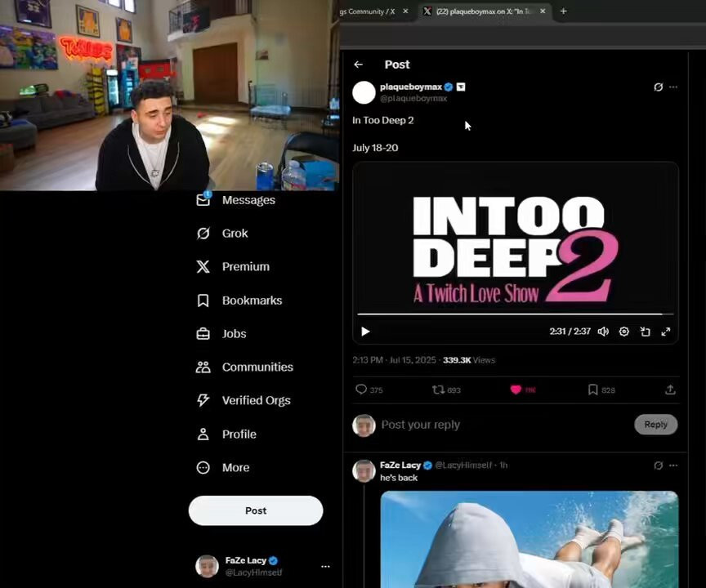Toggle picture-in-picture for the video

[x=645, y=332]
